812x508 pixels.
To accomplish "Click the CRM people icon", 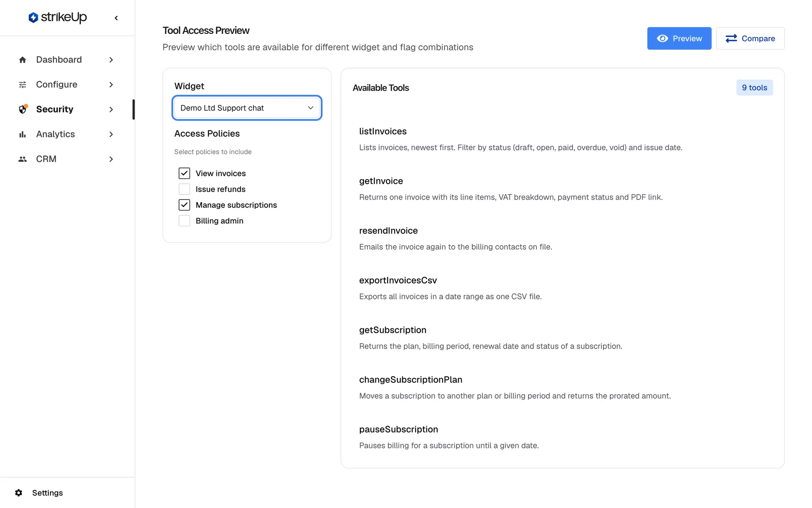I will pyautogui.click(x=23, y=159).
